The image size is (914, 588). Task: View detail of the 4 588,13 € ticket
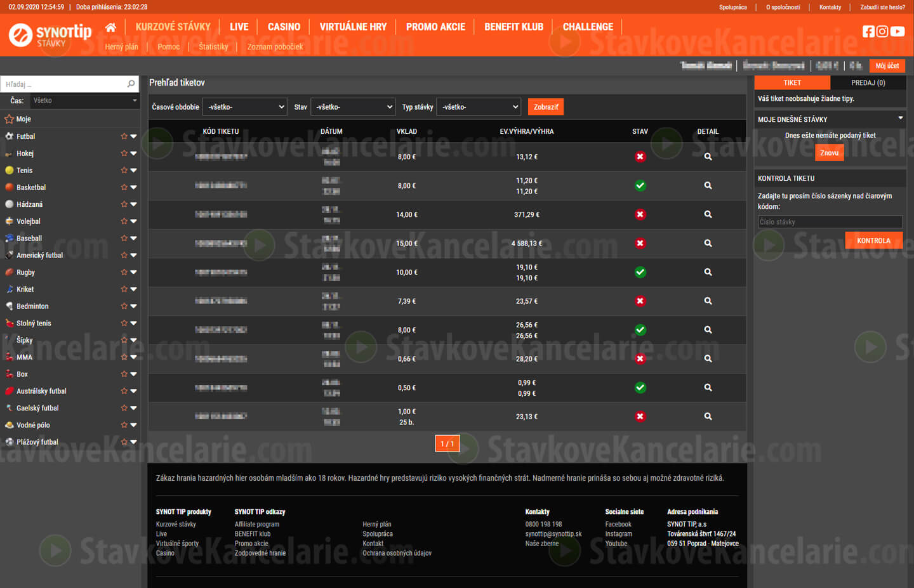[x=708, y=243]
